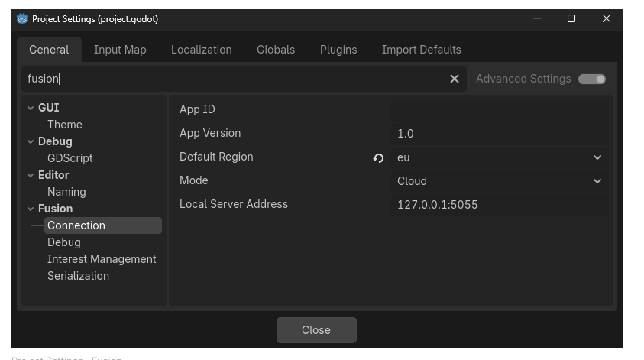Click the App Version property label

(210, 133)
